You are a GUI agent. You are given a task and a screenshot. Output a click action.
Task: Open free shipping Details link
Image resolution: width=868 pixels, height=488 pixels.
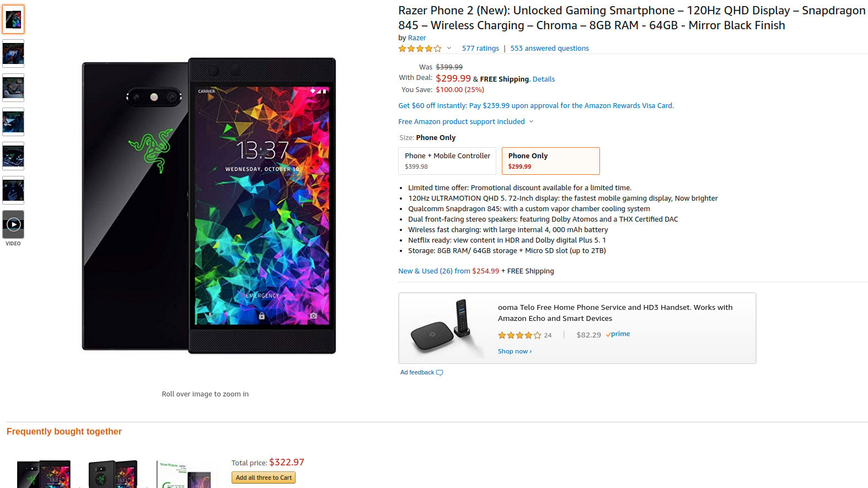tap(544, 79)
